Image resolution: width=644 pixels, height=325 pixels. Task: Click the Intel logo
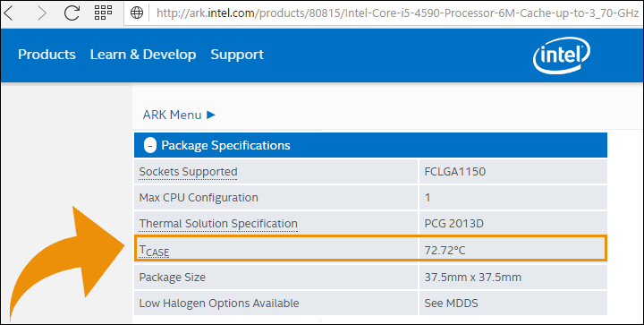pyautogui.click(x=561, y=56)
